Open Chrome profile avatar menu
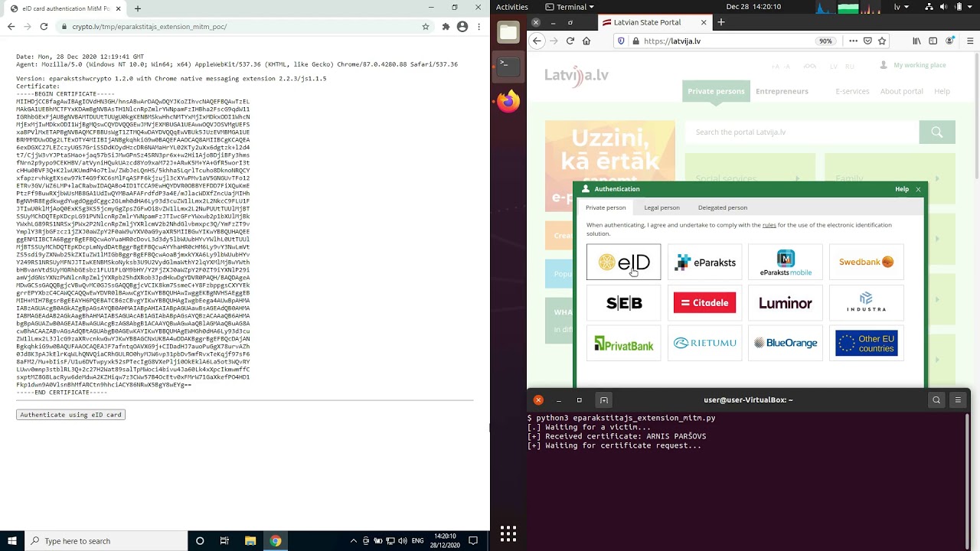The height and width of the screenshot is (551, 980). point(462,26)
